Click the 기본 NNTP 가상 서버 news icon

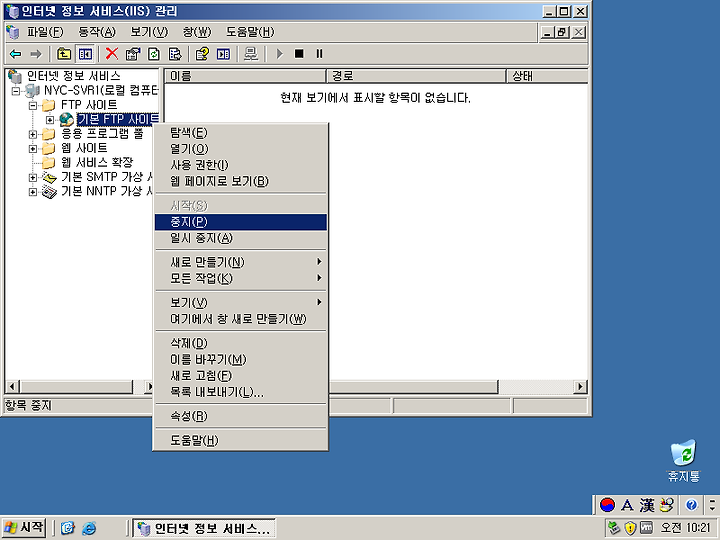[49, 191]
